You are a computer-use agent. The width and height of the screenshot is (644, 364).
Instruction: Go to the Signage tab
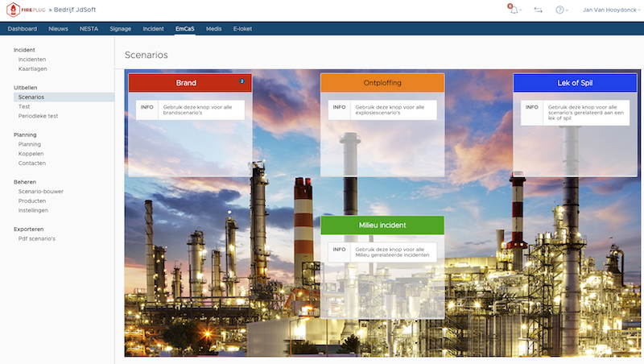120,28
